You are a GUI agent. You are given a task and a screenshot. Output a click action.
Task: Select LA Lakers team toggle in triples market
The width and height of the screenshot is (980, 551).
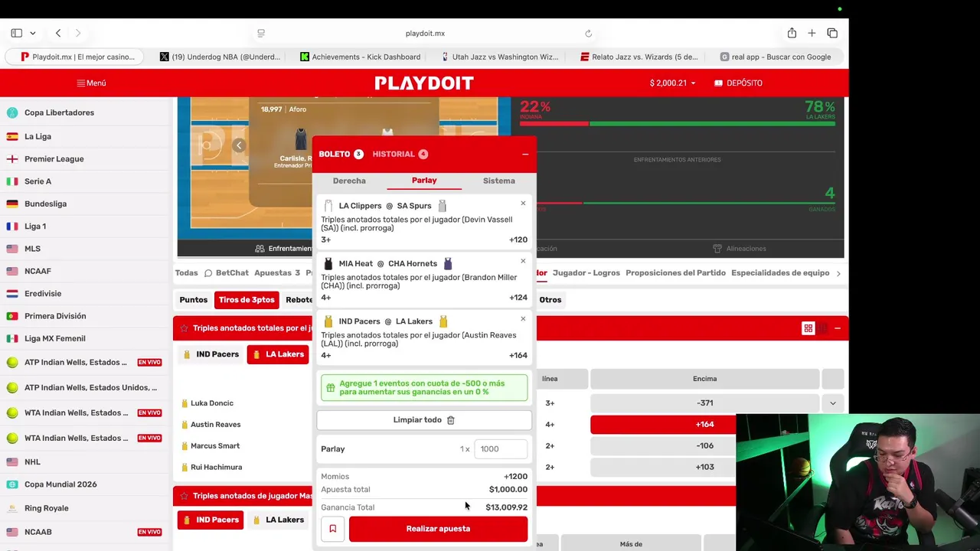[277, 354]
